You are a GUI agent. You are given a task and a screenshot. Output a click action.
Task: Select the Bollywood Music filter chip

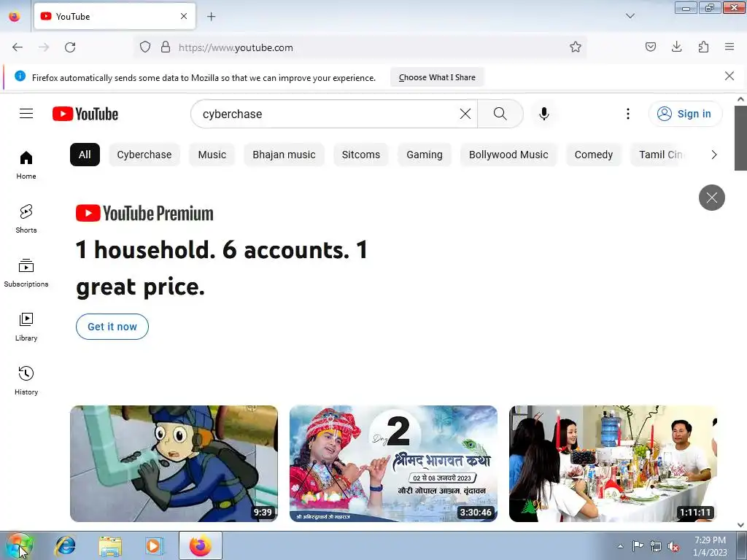[x=508, y=155]
